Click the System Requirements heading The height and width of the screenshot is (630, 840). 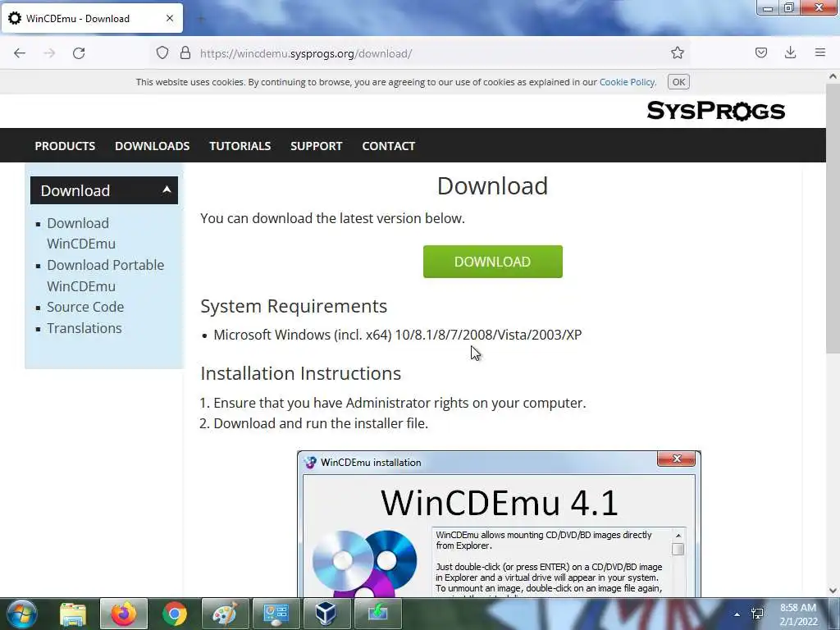(294, 306)
